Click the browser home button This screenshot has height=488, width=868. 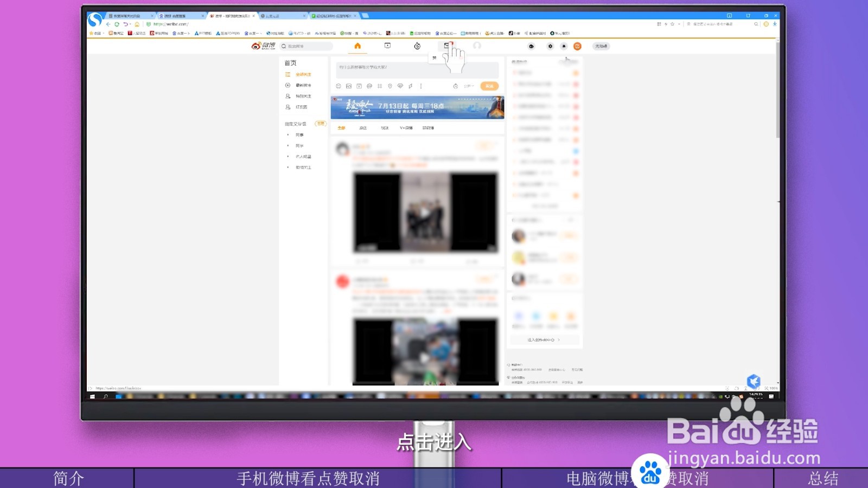point(137,24)
